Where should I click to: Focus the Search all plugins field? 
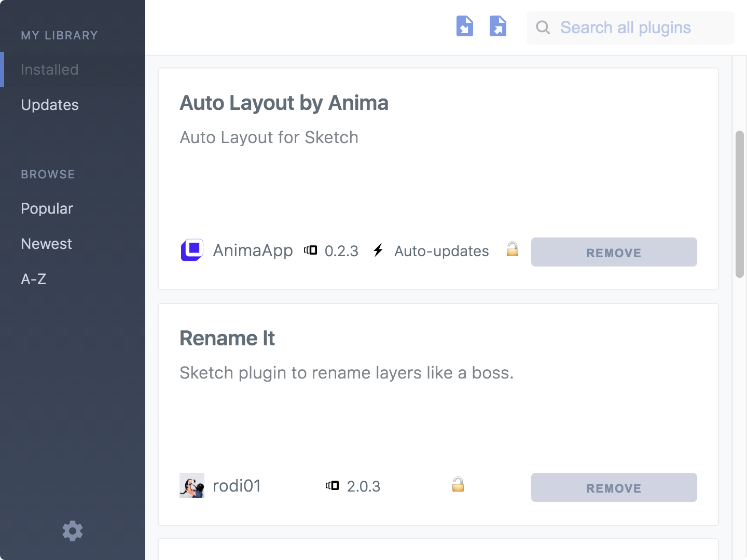631,27
